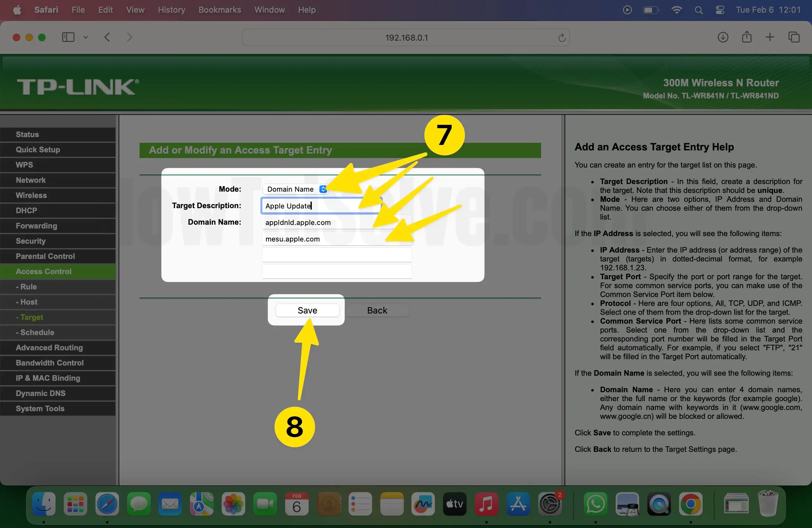The width and height of the screenshot is (812, 528).
Task: Open the tab group chevron menu
Action: coord(85,37)
